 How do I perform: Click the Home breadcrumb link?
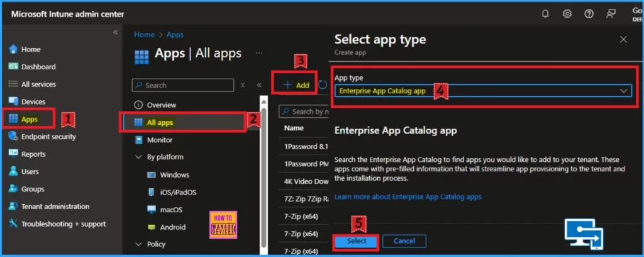pyautogui.click(x=144, y=35)
